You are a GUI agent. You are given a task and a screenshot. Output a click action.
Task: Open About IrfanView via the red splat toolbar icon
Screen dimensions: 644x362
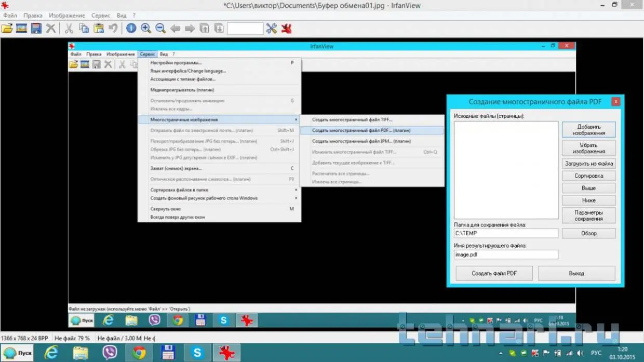tap(286, 28)
